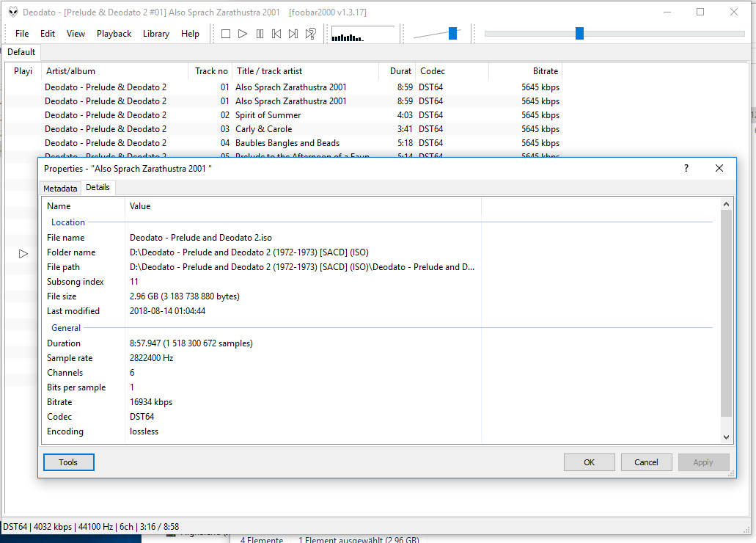Click scroll-down arrow in Details list
This screenshot has height=543, width=756.
tap(726, 437)
